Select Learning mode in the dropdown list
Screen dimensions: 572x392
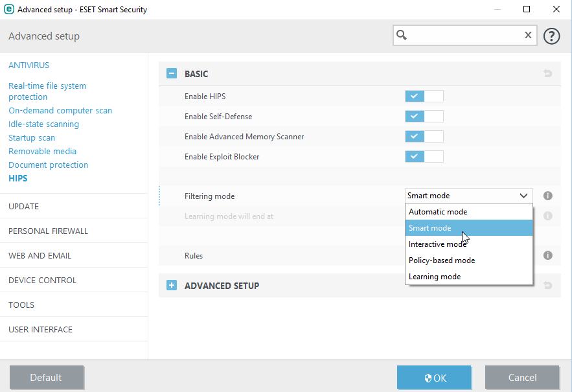[435, 277]
